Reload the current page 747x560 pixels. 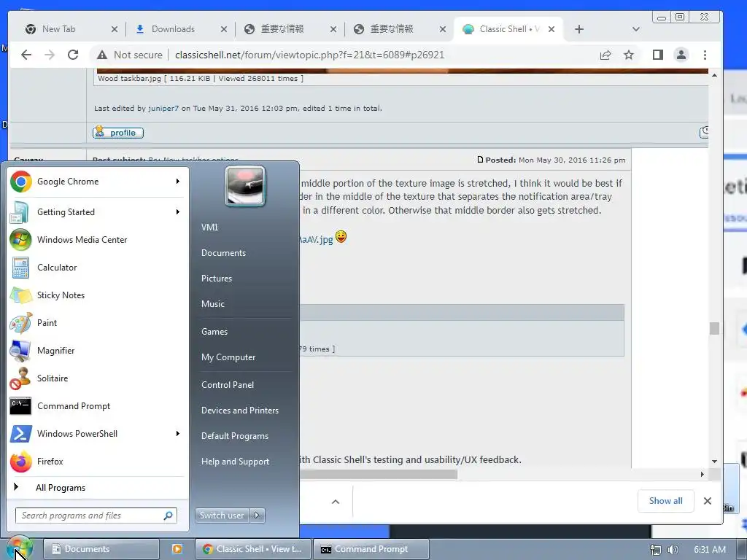(x=73, y=55)
